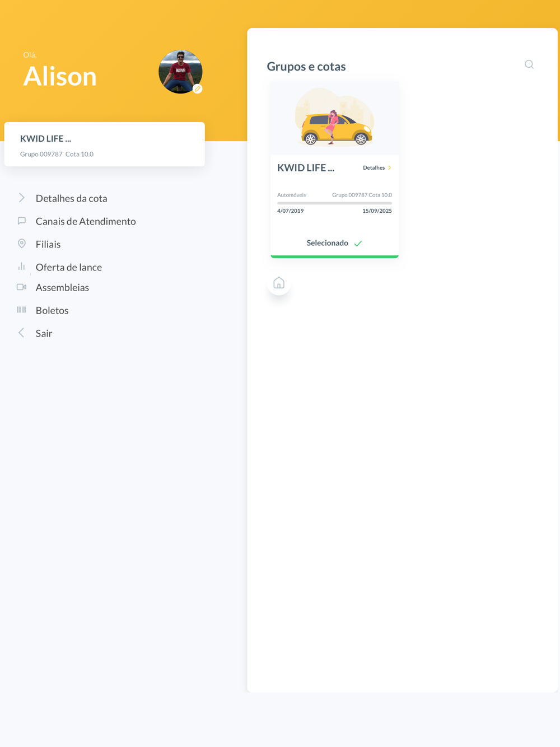Click the profile photo edit pencil badge
Image resolution: width=560 pixels, height=747 pixels.
coord(198,88)
